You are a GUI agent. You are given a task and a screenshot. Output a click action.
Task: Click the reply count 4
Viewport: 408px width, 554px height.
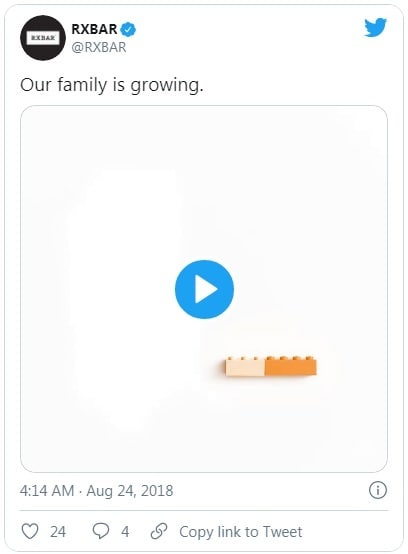tap(125, 532)
